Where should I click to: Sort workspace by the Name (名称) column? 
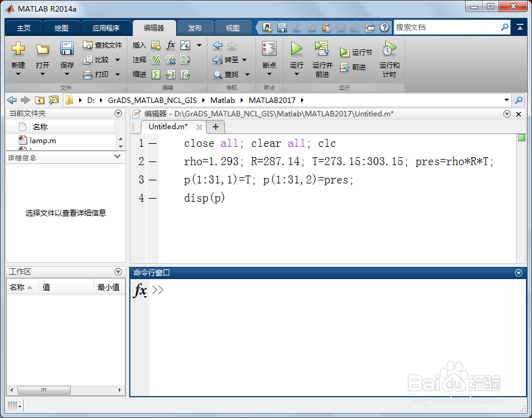(21, 288)
